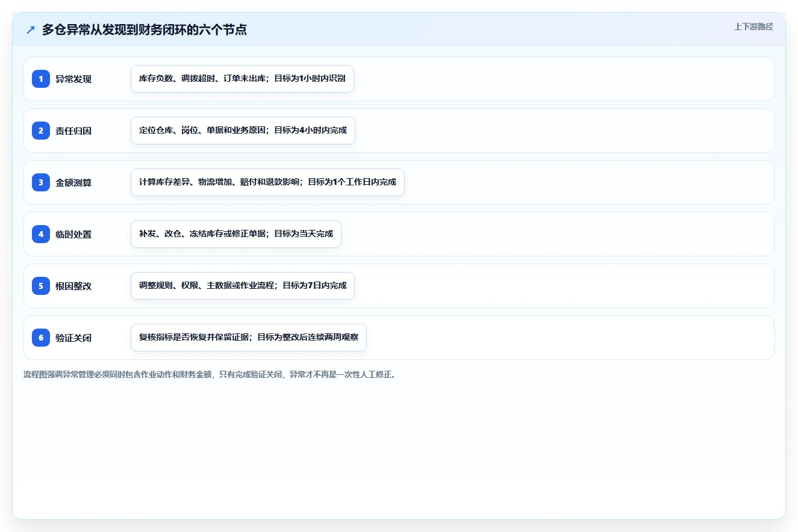798x532 pixels.
Task: Select step number badge 3
Action: [x=41, y=182]
